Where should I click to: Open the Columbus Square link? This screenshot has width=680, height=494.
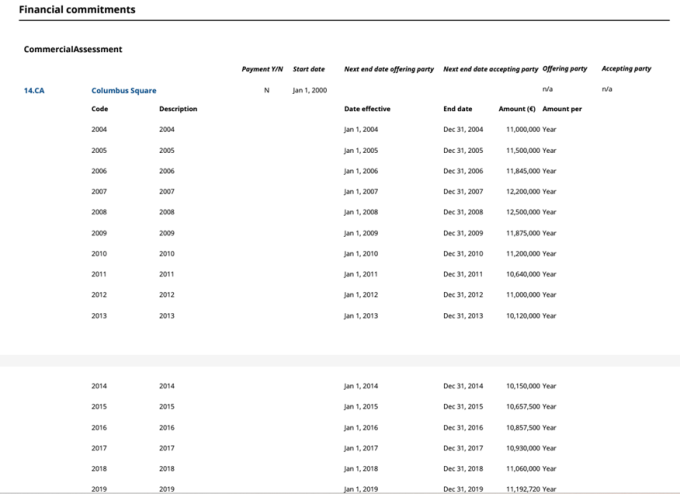tap(124, 90)
